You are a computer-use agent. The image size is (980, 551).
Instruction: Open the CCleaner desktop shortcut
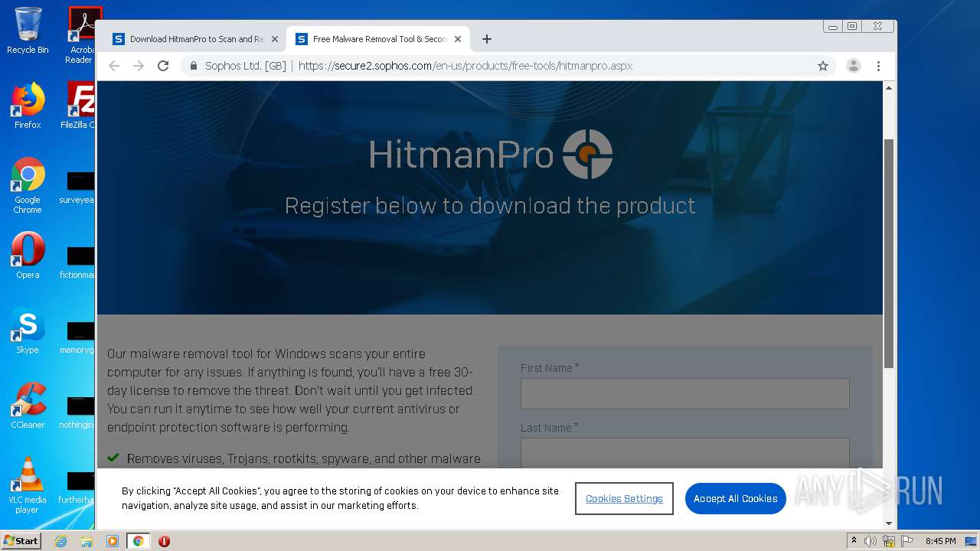pos(28,406)
